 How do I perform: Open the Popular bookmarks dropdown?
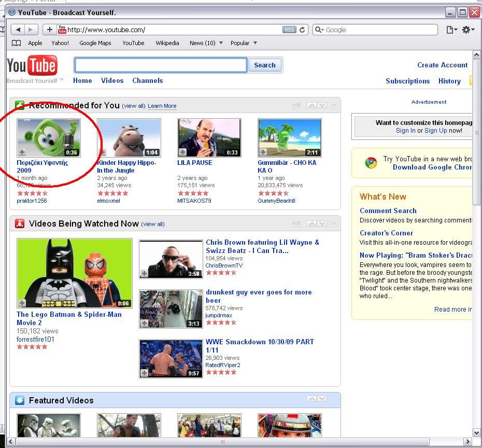click(x=255, y=43)
